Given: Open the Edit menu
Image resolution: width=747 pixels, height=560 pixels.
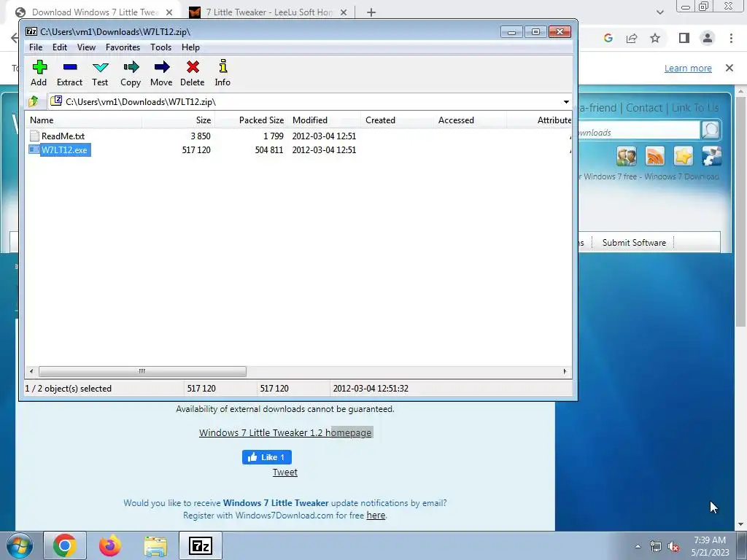Looking at the screenshot, I should [x=60, y=47].
